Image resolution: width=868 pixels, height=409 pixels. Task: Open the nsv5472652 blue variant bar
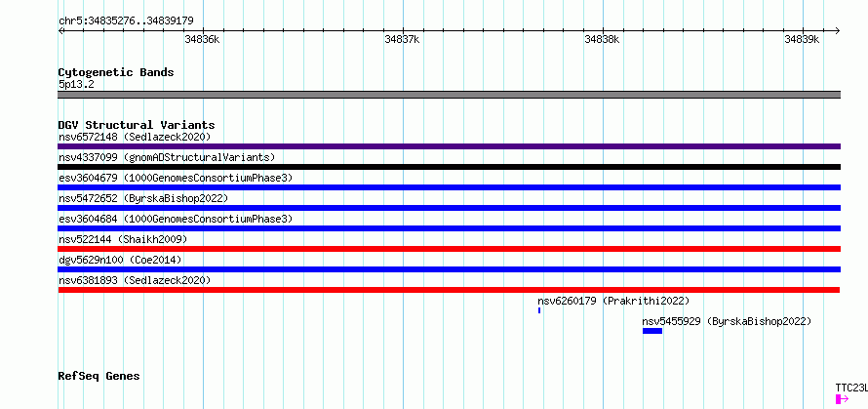[449, 208]
